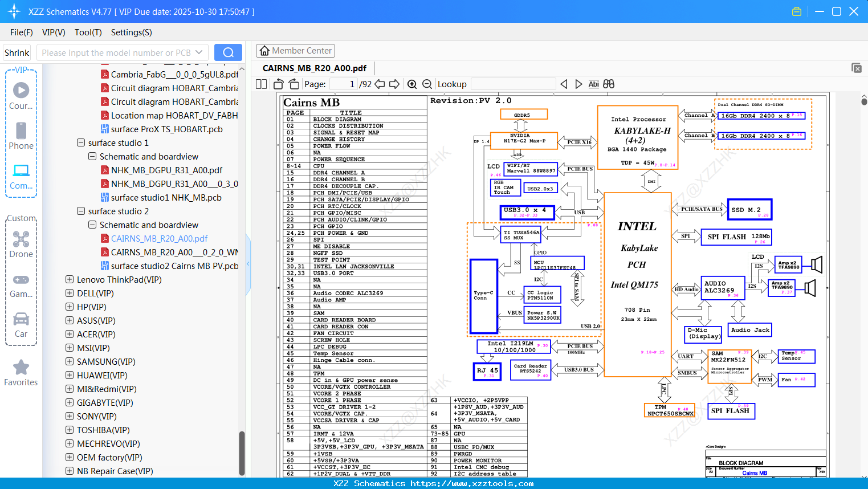This screenshot has width=868, height=489.
Task: Toggle the Abi whole-word match icon
Action: 594,84
